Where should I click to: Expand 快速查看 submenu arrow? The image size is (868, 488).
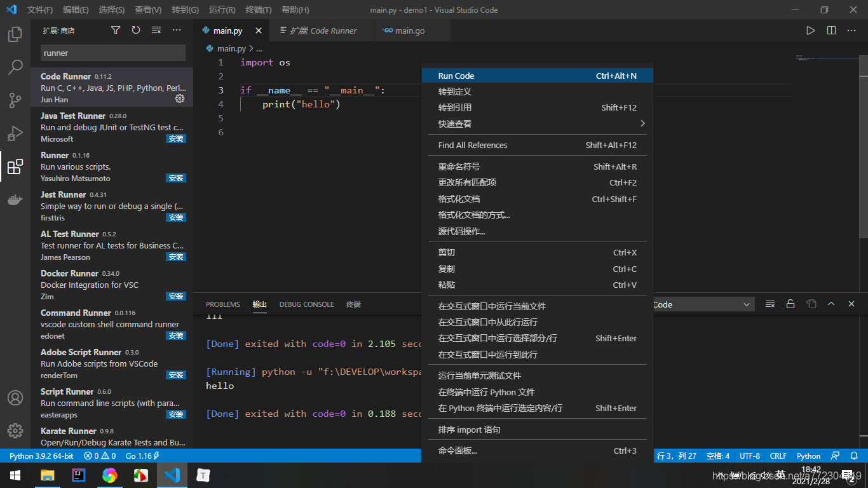coord(642,123)
